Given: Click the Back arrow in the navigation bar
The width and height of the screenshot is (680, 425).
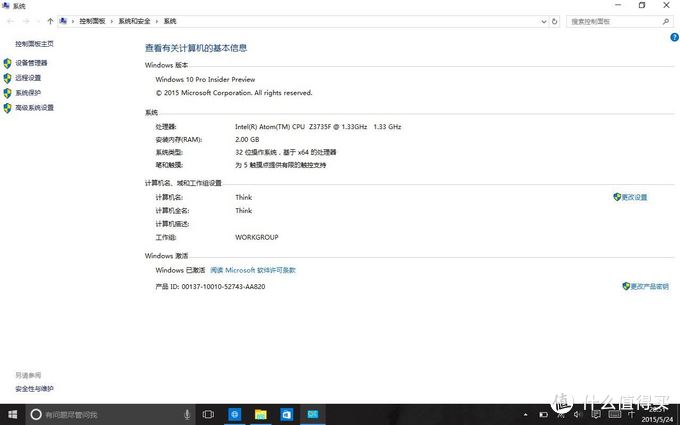Looking at the screenshot, I should coord(10,21).
